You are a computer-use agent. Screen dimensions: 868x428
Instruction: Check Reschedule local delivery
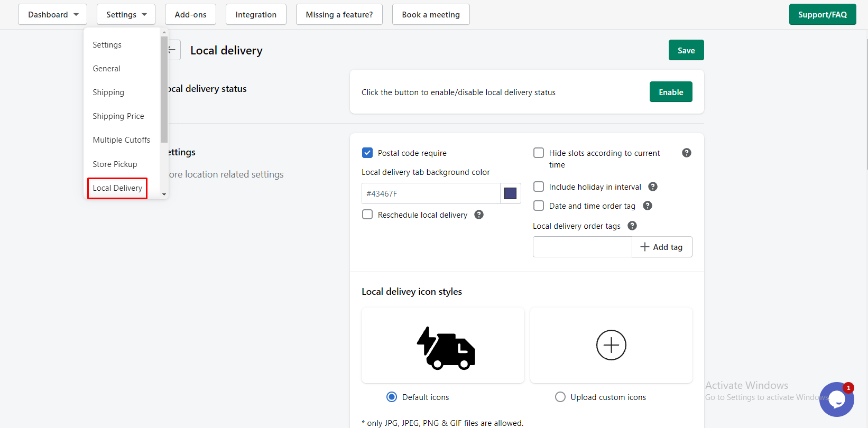click(367, 215)
